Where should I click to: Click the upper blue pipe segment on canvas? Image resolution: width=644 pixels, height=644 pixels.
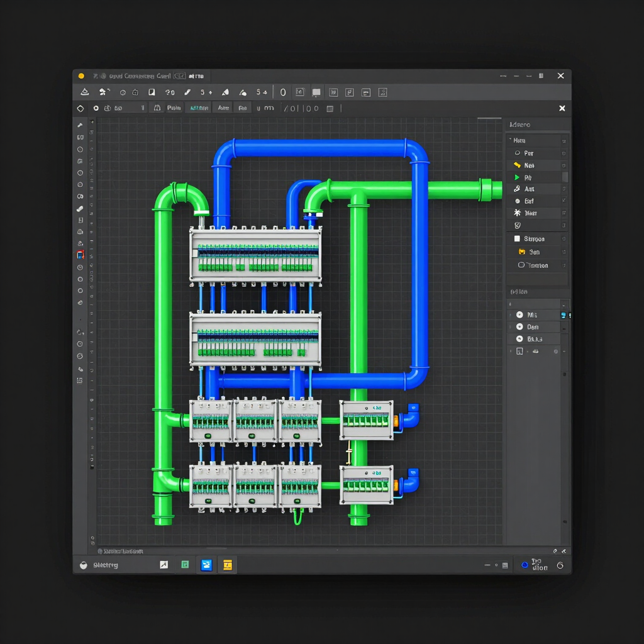click(x=320, y=148)
